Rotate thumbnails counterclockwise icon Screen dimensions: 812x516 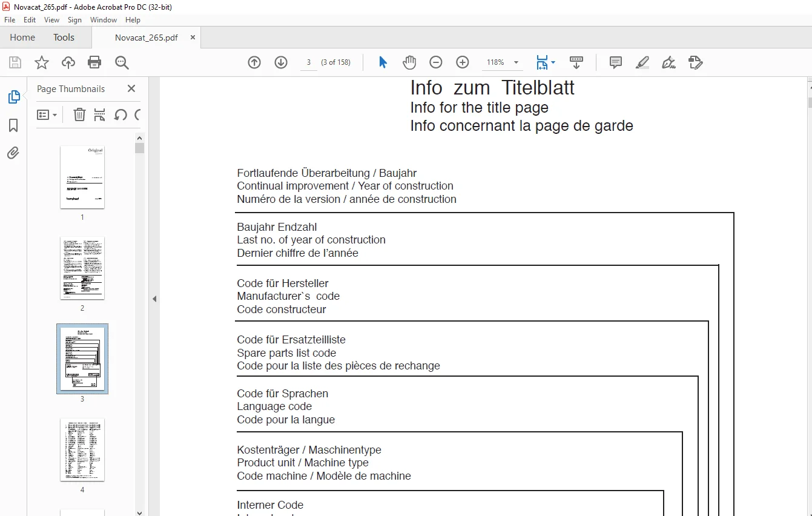point(120,114)
